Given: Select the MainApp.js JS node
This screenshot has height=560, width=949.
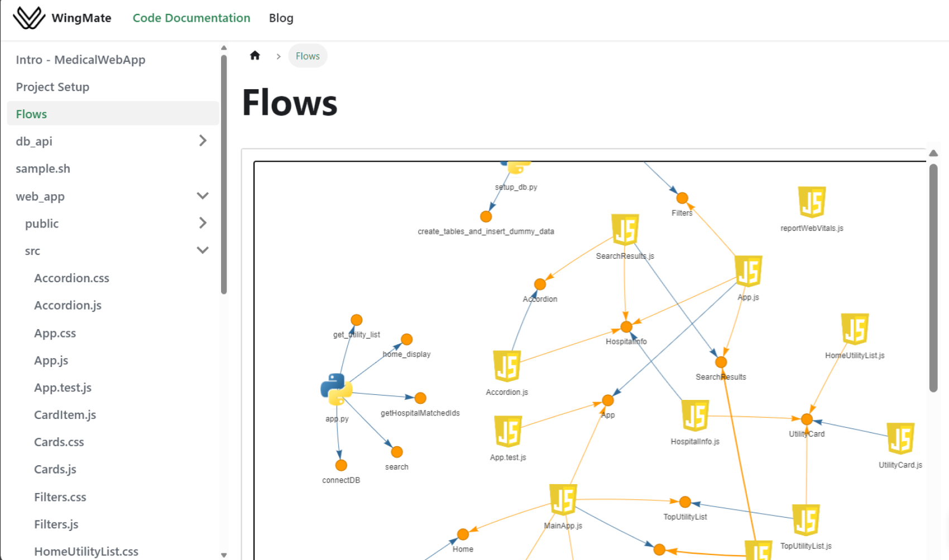Looking at the screenshot, I should 563,500.
